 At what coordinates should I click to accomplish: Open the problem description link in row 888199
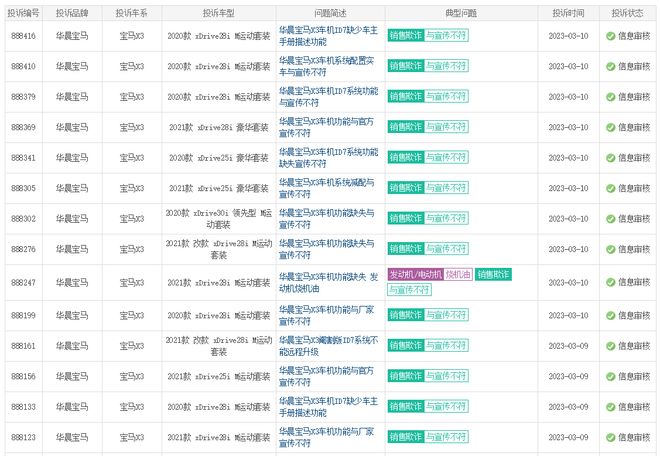(x=327, y=315)
